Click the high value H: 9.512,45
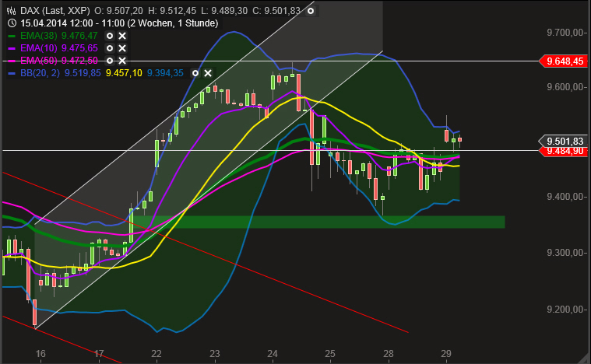This screenshot has height=364, width=591. coord(172,11)
